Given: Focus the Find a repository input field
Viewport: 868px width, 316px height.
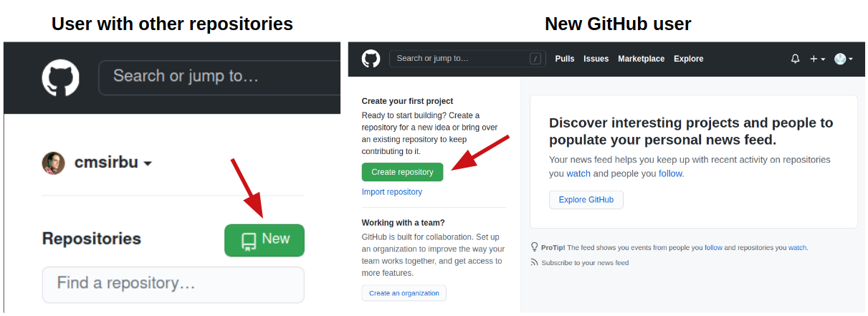Looking at the screenshot, I should point(173,284).
